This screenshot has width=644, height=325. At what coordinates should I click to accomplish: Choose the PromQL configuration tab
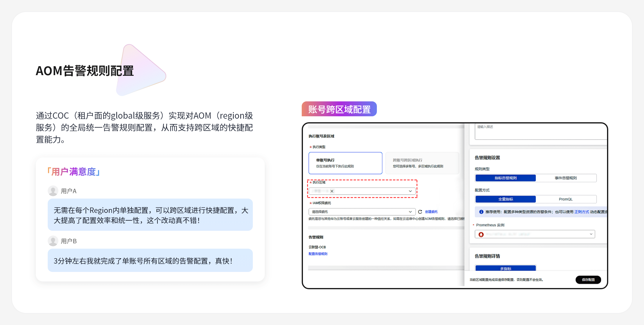point(566,199)
